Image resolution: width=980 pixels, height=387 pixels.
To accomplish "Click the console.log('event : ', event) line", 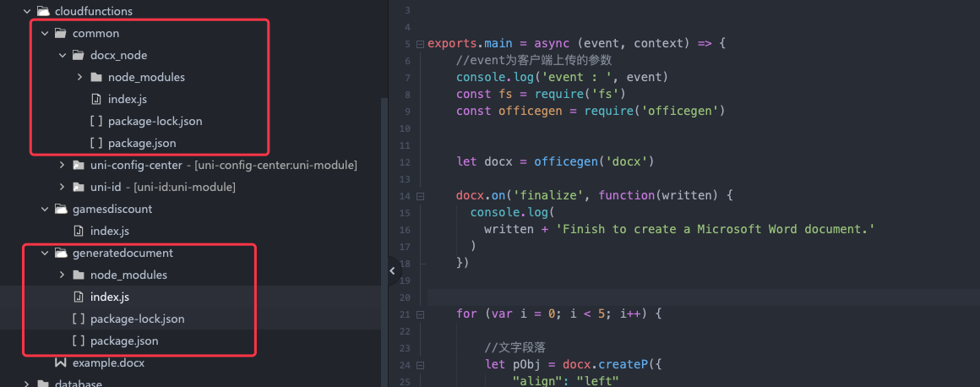I will click(x=563, y=78).
